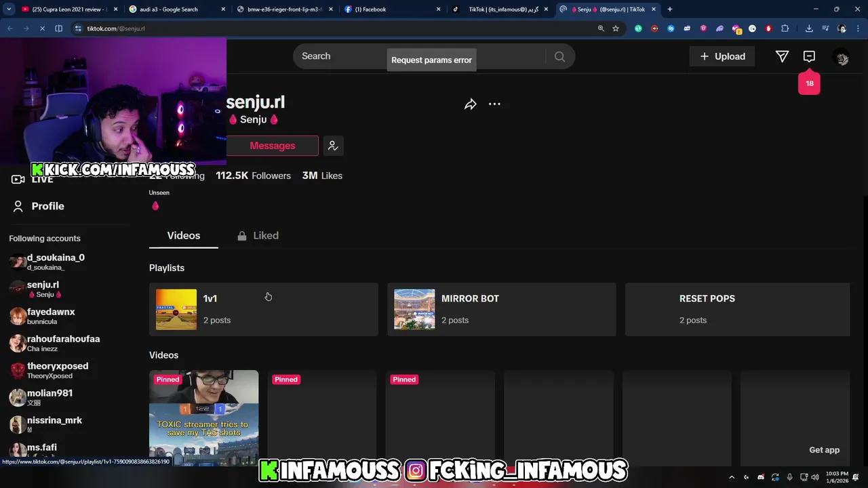Stop page loading with the X button
The image size is (868, 488).
[x=42, y=28]
